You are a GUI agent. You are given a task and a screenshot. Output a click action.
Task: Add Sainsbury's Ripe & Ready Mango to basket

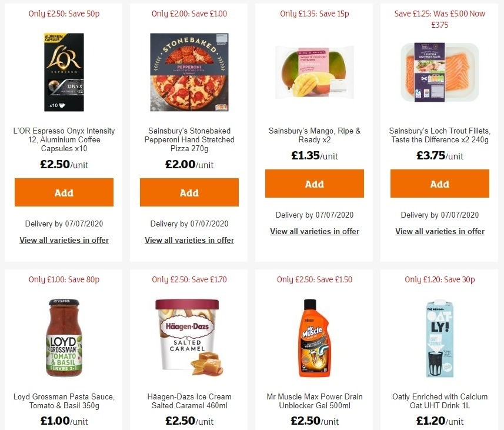[x=314, y=184]
